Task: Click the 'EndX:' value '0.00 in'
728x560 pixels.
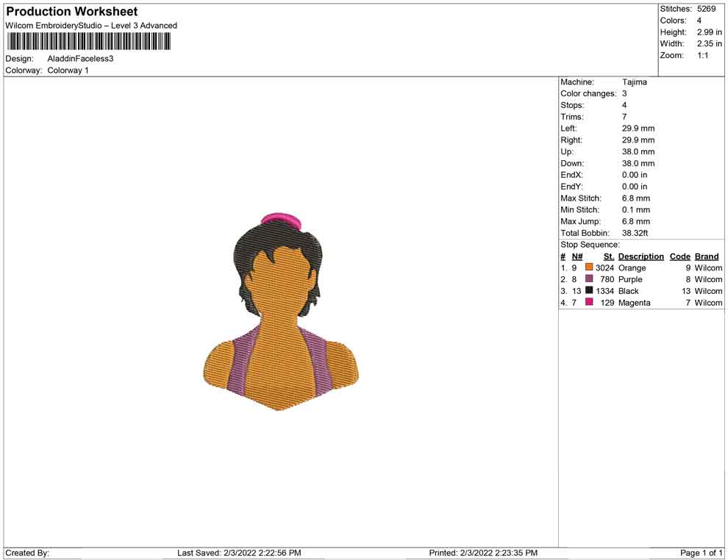Action: [634, 175]
